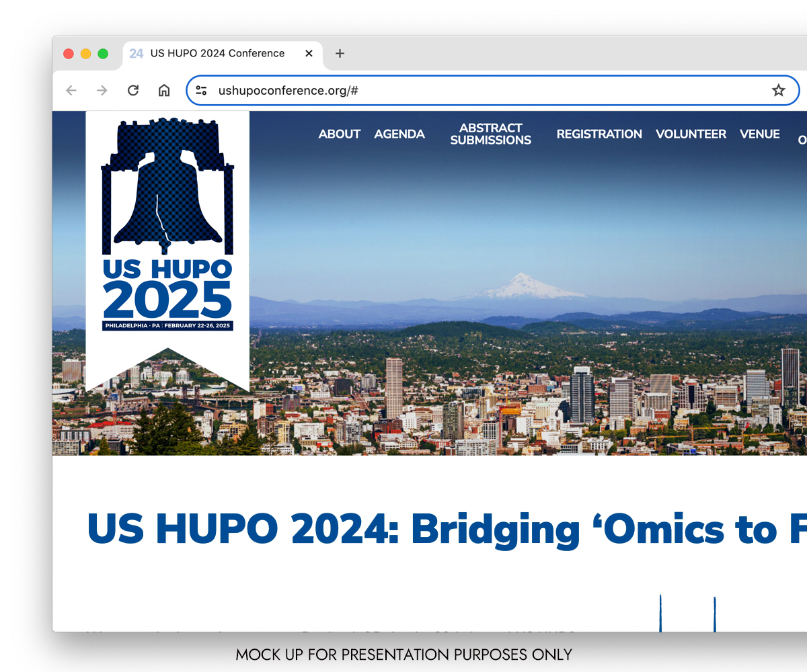Viewport: 807px width, 672px height.
Task: Open the ABOUT menu item
Action: (340, 134)
